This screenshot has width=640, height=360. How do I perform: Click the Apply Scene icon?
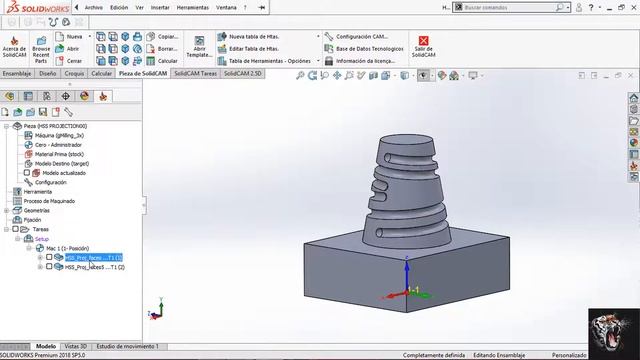click(x=454, y=76)
